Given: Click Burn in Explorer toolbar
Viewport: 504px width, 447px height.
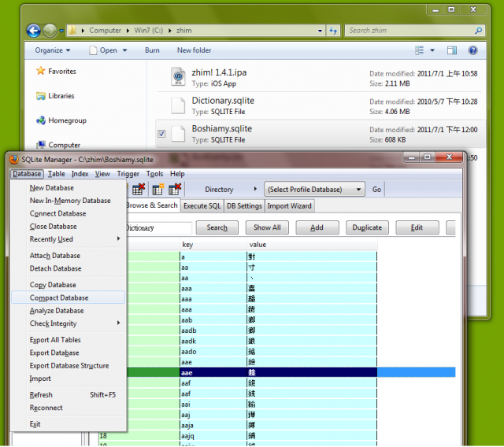Looking at the screenshot, I should 152,50.
